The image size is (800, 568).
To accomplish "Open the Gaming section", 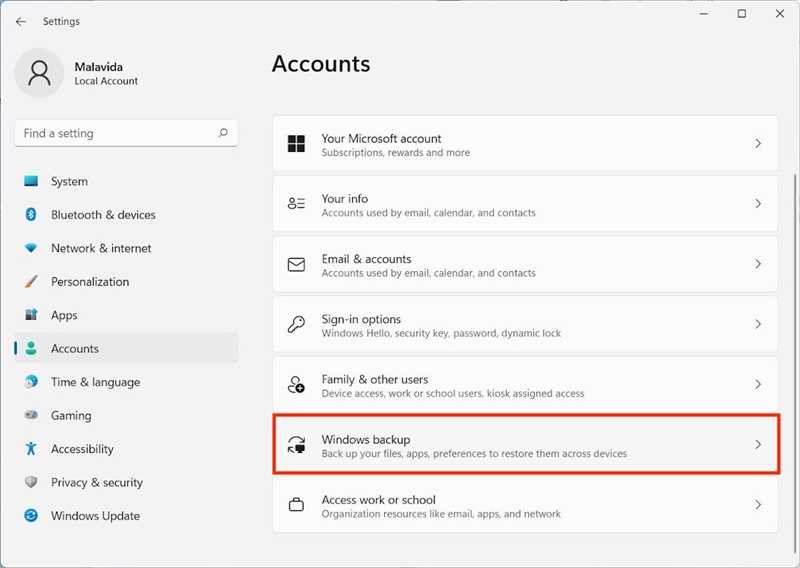I will pyautogui.click(x=71, y=416).
